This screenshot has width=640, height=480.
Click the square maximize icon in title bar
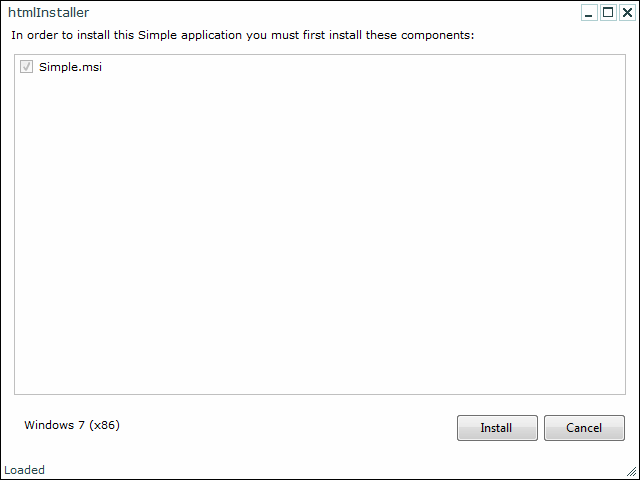click(x=608, y=13)
